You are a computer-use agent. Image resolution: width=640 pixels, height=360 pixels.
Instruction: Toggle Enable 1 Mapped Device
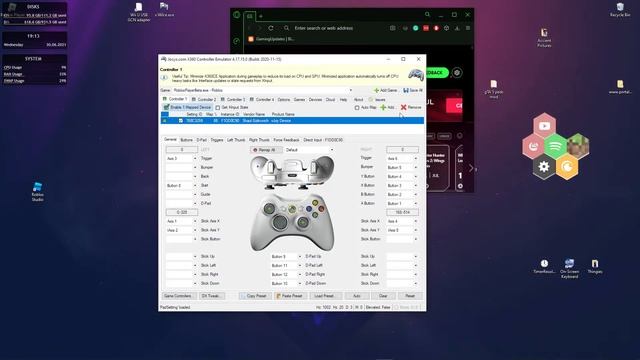187,107
